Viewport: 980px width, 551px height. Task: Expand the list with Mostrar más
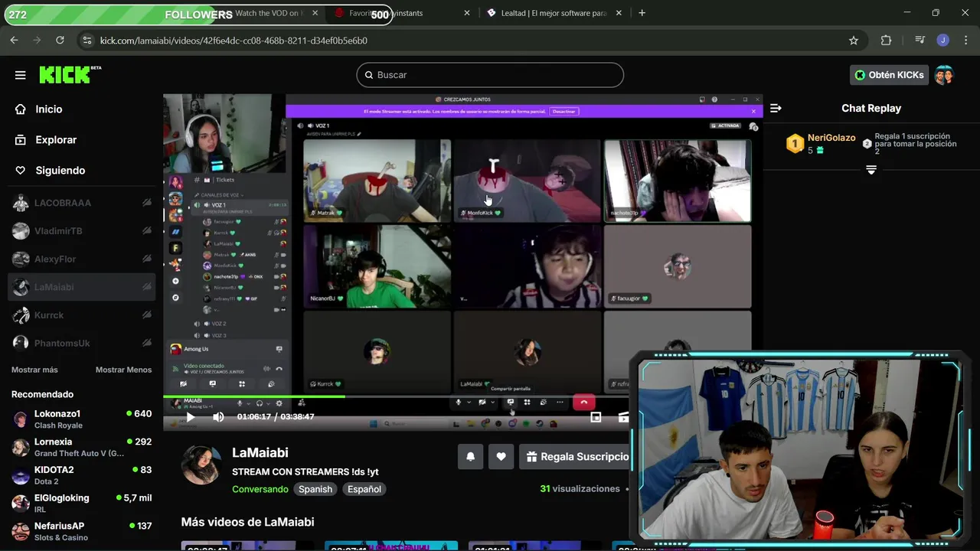pos(34,370)
